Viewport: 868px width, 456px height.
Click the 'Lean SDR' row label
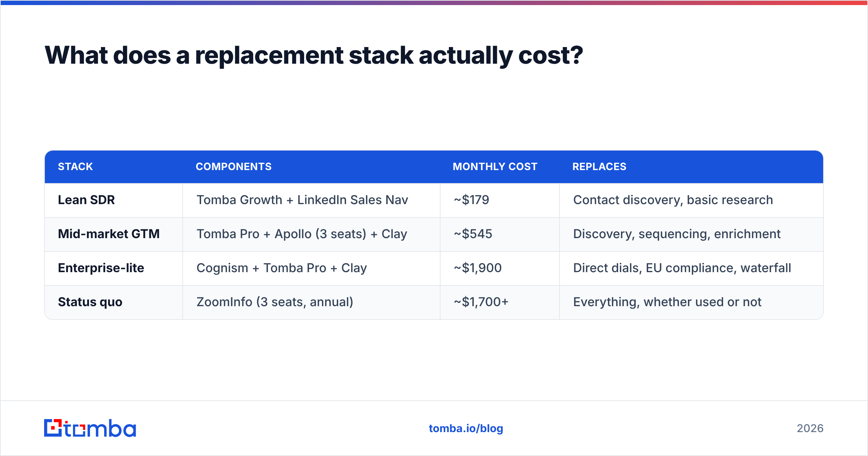tap(86, 200)
